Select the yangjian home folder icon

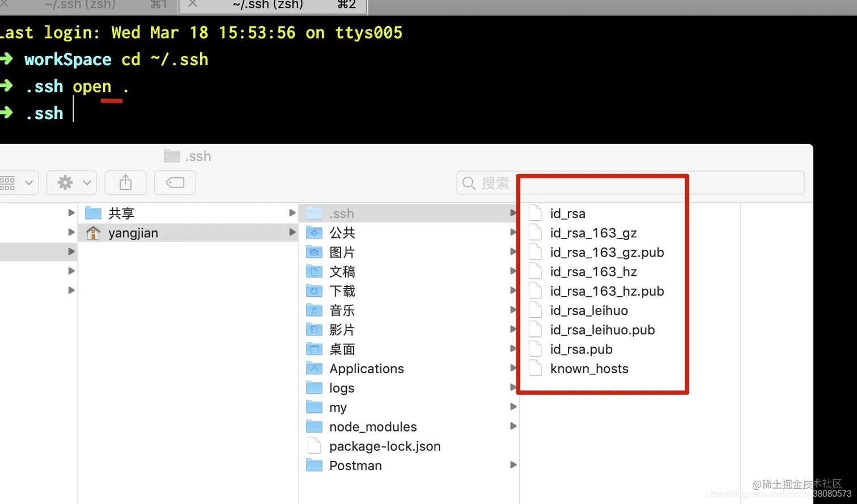point(93,233)
